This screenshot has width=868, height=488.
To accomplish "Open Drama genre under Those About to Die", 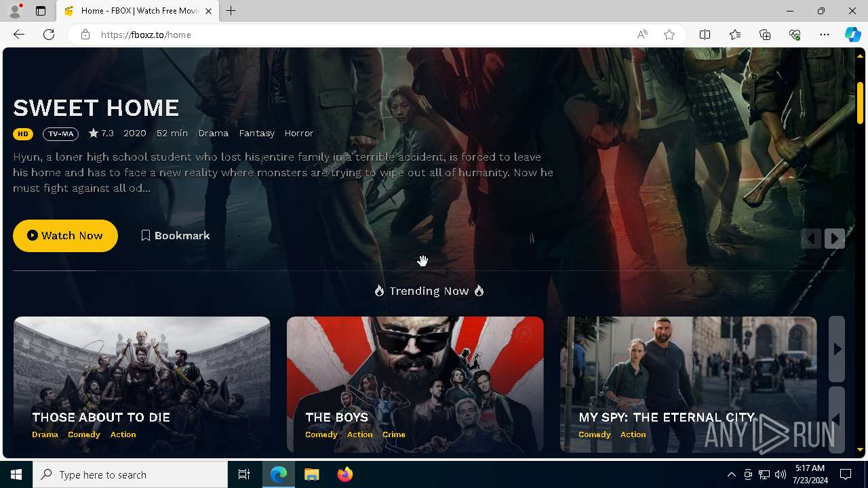I will pos(45,434).
